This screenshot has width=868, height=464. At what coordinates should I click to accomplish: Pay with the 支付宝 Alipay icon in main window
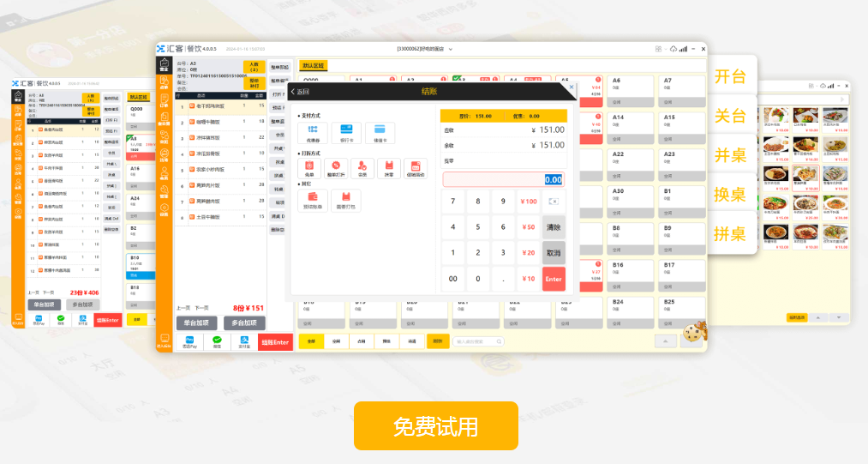[x=244, y=342]
